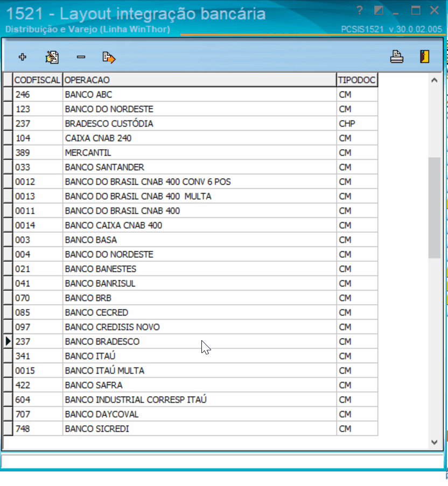Select the BANCO ABC row
The image size is (448, 486).
click(191, 95)
